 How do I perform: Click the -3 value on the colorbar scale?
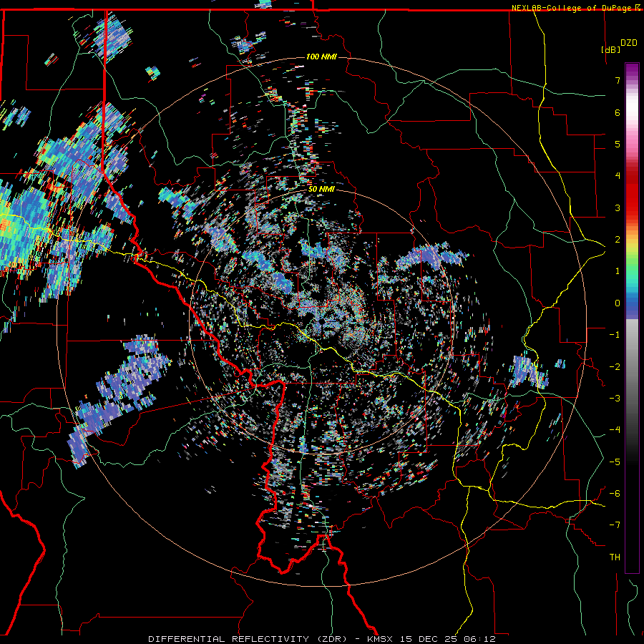615,399
